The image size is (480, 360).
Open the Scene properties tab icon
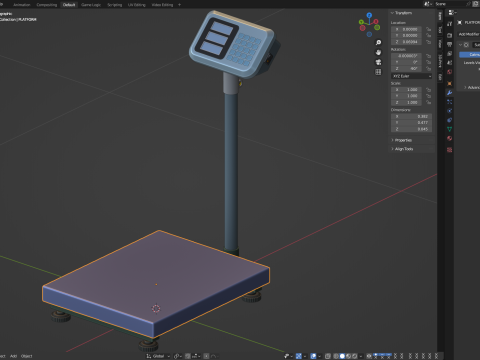click(x=450, y=63)
